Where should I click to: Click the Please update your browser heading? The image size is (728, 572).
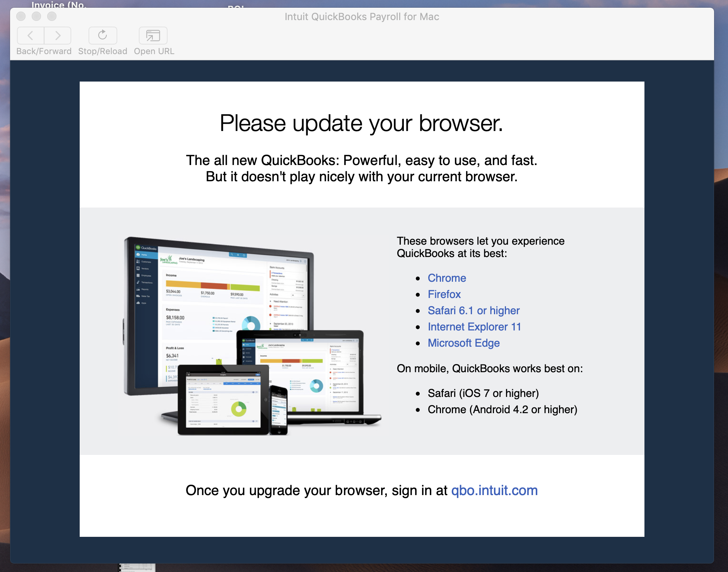[361, 124]
